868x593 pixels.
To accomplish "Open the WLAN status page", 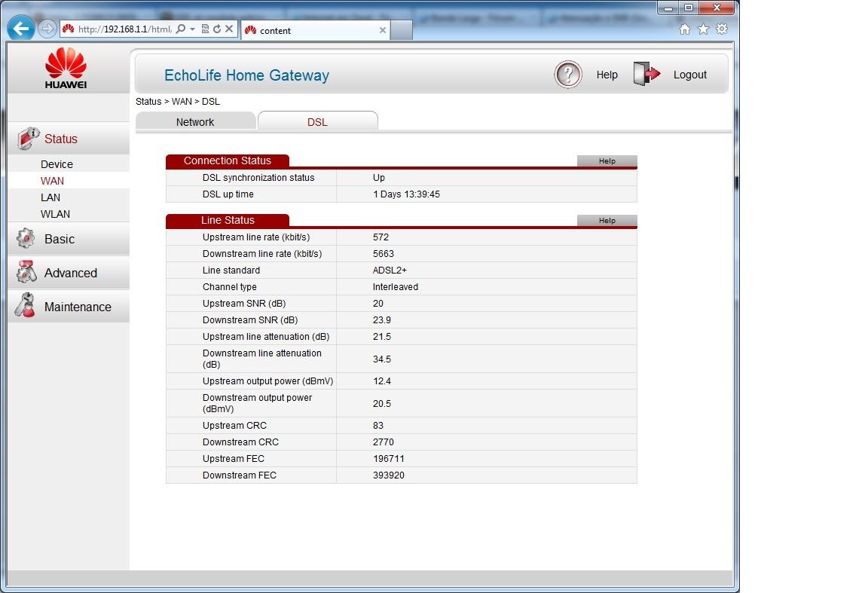I will (x=55, y=214).
